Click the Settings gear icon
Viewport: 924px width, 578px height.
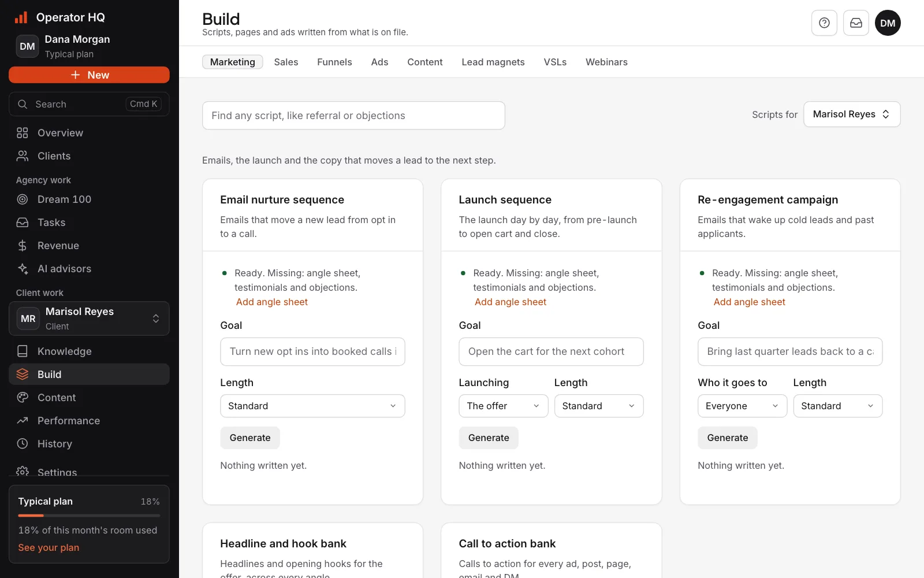point(23,471)
